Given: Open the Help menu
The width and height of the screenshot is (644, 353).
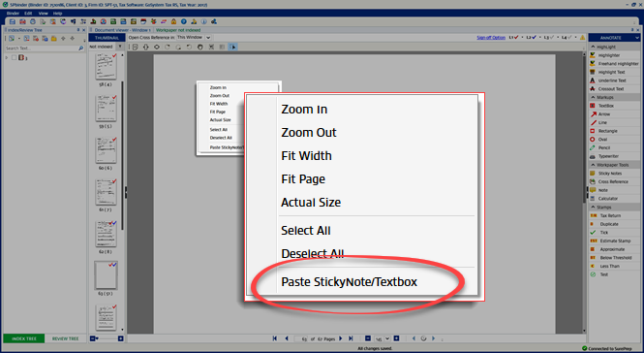Looking at the screenshot, I should pyautogui.click(x=57, y=14).
